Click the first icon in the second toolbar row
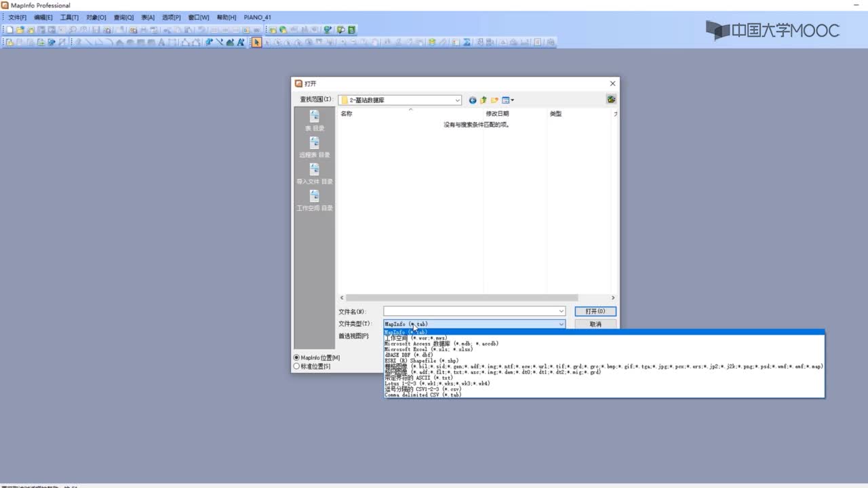This screenshot has width=868, height=488. click(x=9, y=42)
